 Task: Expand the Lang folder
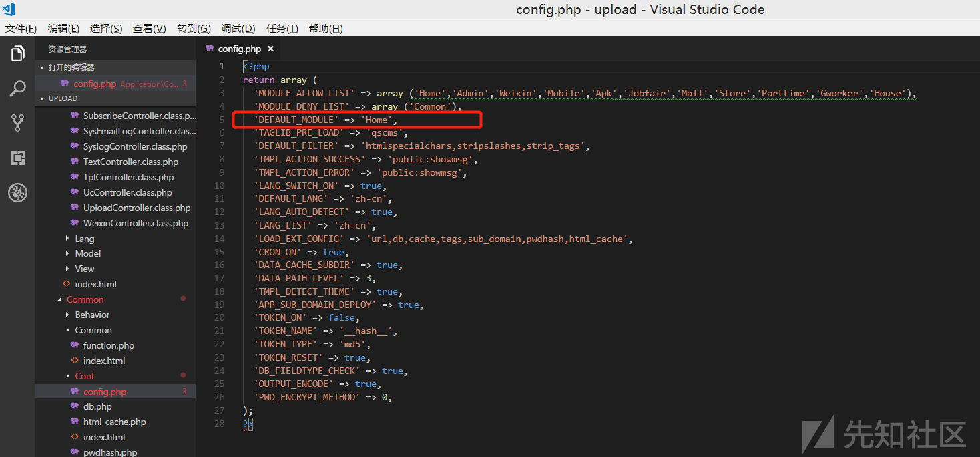click(x=84, y=239)
